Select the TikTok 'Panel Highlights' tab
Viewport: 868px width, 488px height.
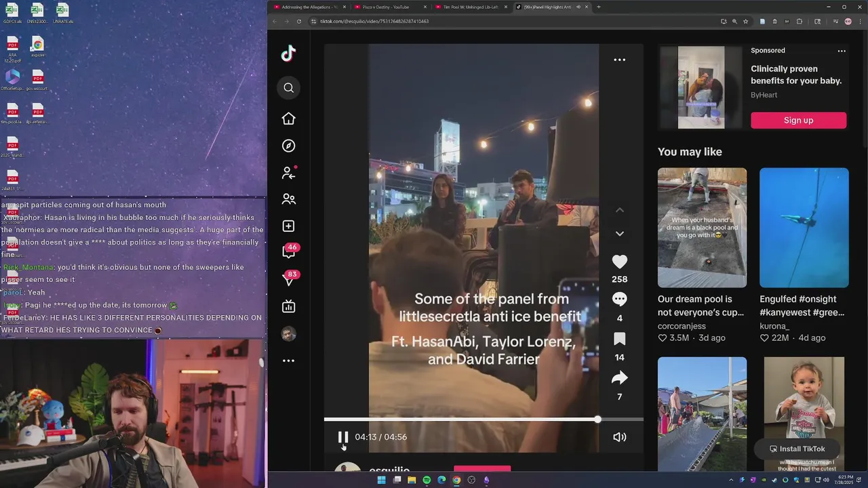(551, 7)
